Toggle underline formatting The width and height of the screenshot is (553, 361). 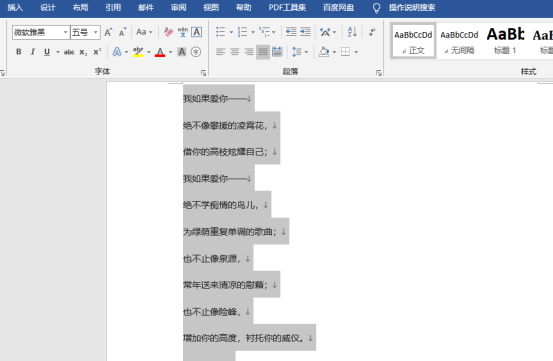(x=47, y=52)
